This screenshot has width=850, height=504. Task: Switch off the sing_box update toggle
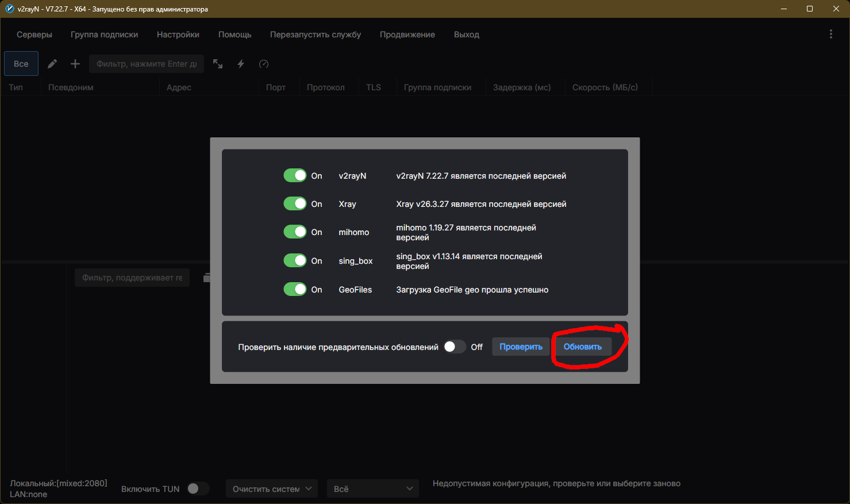pyautogui.click(x=295, y=260)
